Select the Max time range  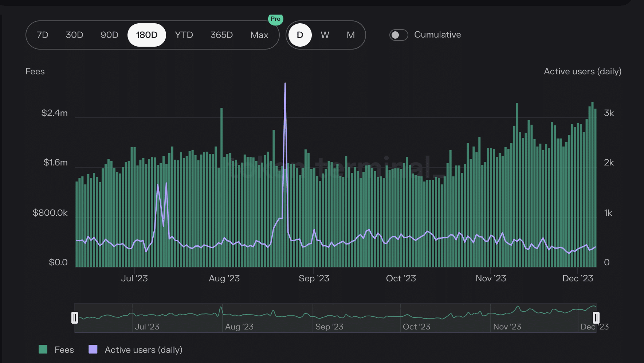click(x=259, y=35)
